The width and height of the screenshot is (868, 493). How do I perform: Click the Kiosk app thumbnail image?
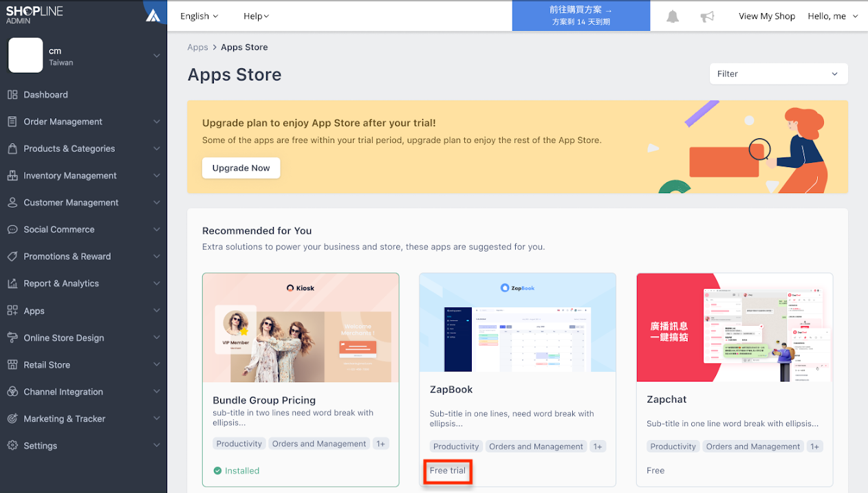pos(301,327)
